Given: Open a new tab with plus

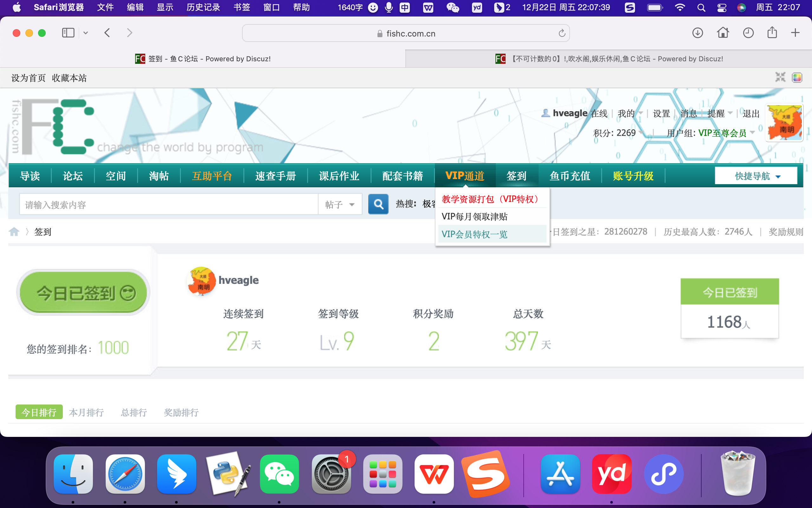Looking at the screenshot, I should 795,33.
